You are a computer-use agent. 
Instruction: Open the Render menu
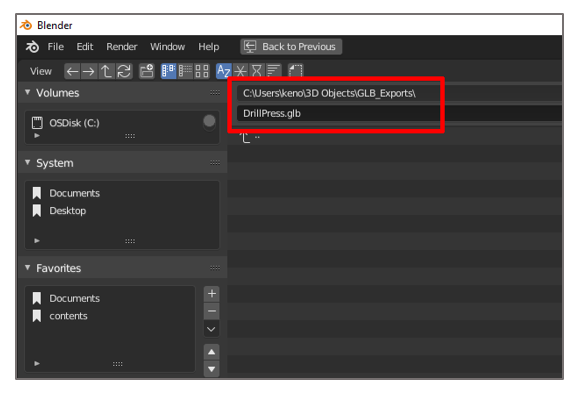click(x=122, y=47)
